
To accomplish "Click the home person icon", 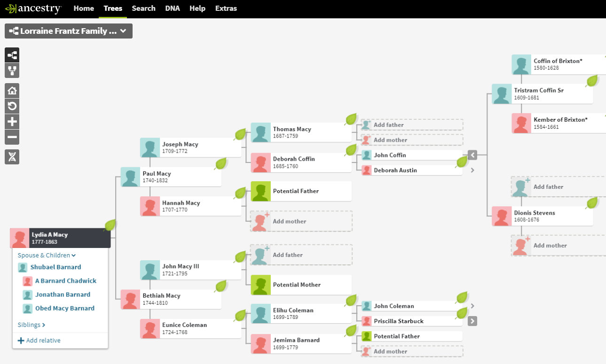I will pyautogui.click(x=12, y=91).
